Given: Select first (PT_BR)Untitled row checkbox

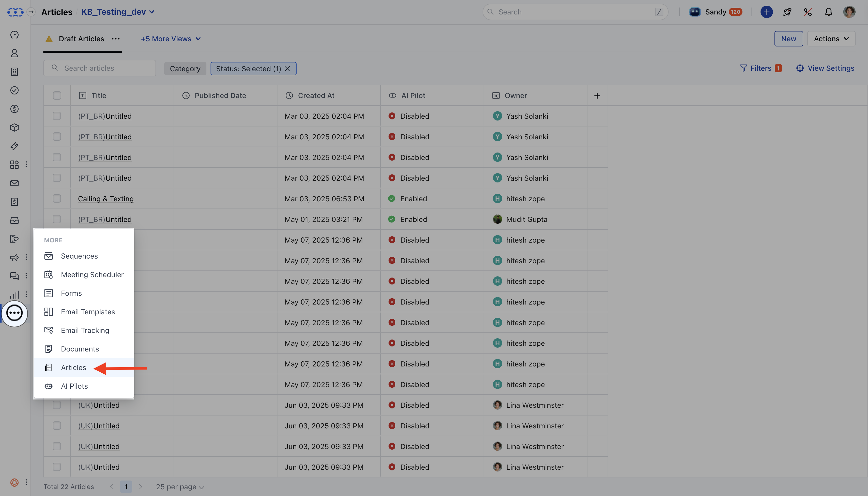Looking at the screenshot, I should (x=57, y=116).
